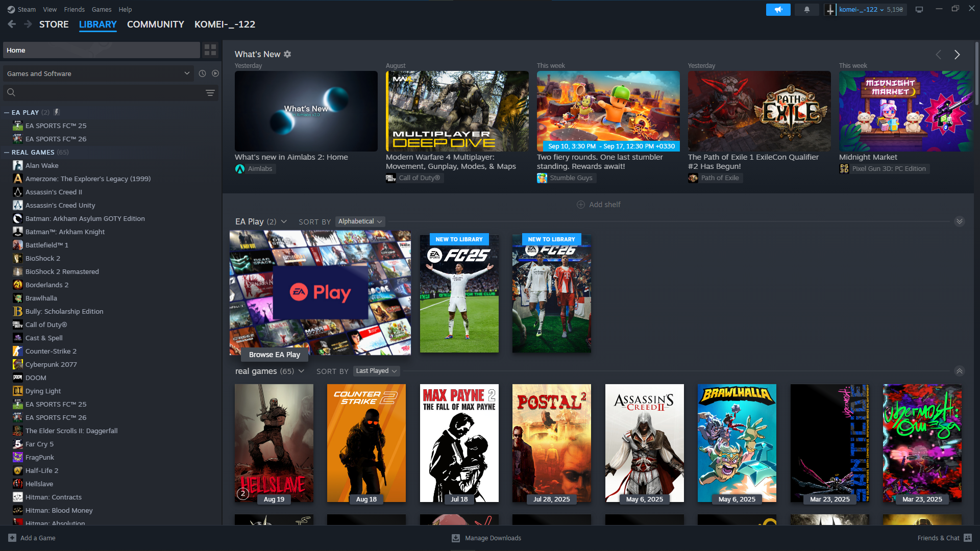The width and height of the screenshot is (980, 551).
Task: Go forward using the navigation forward arrow
Action: (28, 24)
